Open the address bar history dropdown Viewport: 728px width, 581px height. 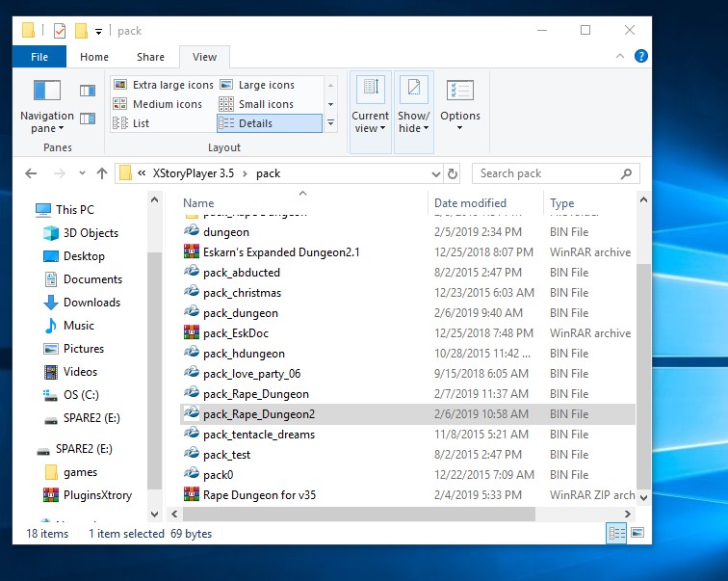tap(435, 174)
